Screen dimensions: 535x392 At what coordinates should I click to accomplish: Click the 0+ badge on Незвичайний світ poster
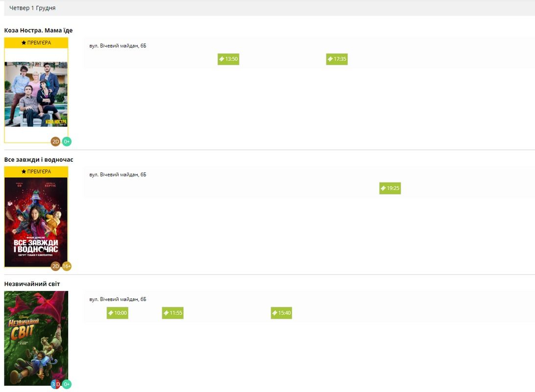(67, 384)
